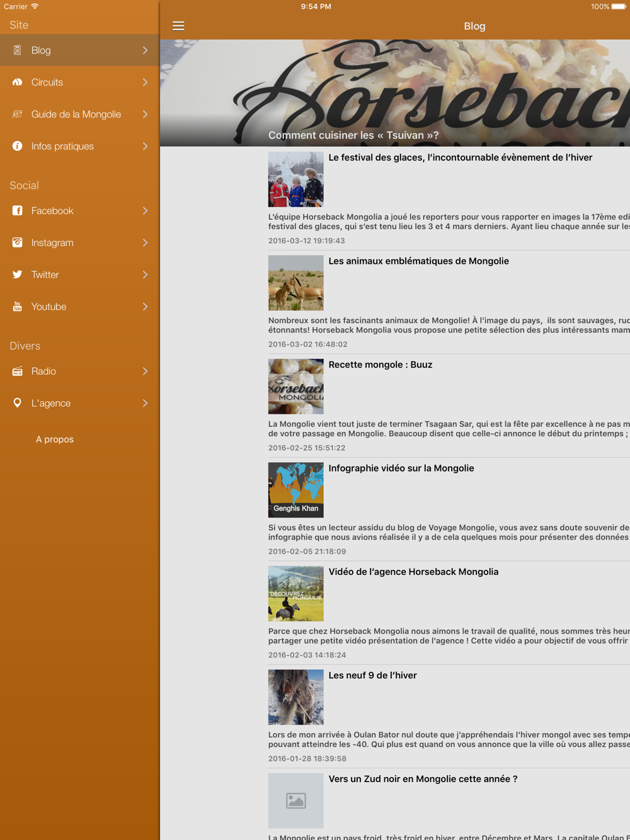Expand the Youtube row chevron
The height and width of the screenshot is (840, 630).
pos(145,307)
